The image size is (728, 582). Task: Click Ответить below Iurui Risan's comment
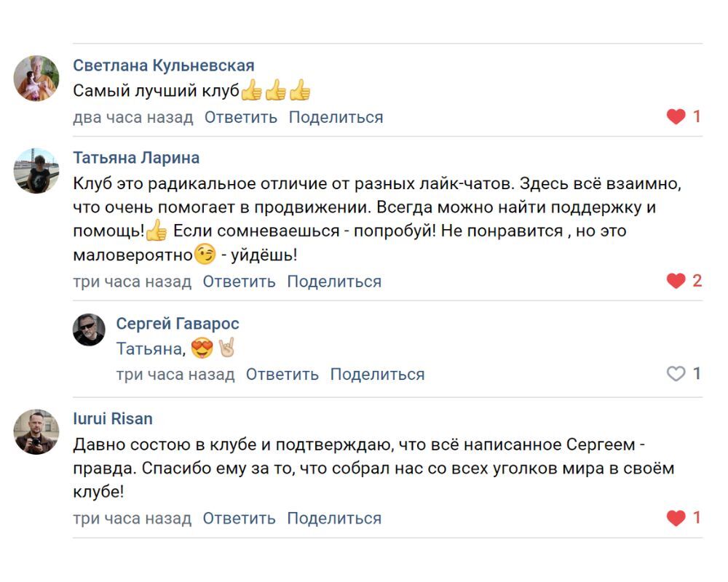240,519
